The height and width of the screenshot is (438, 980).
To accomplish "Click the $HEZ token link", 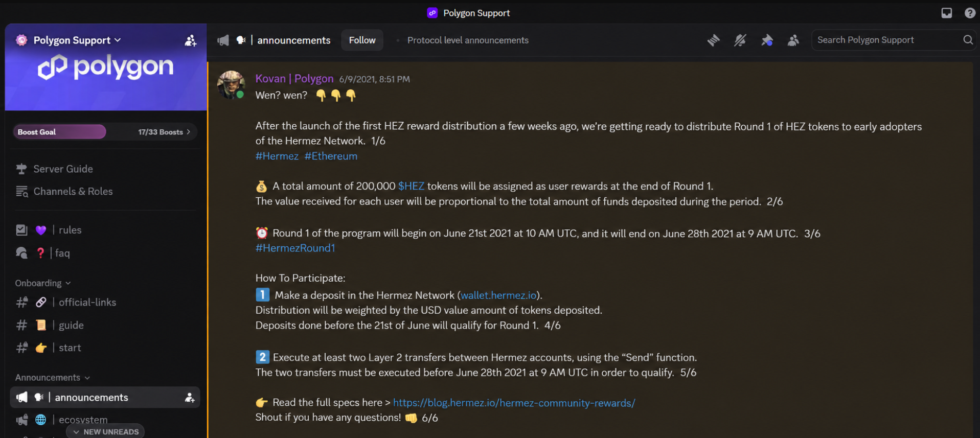I will pyautogui.click(x=411, y=186).
